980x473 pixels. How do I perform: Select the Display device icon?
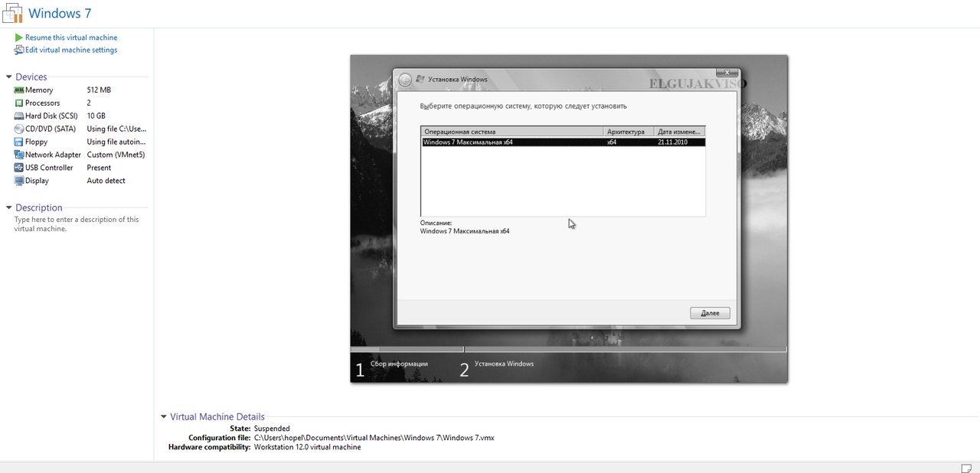(x=19, y=181)
